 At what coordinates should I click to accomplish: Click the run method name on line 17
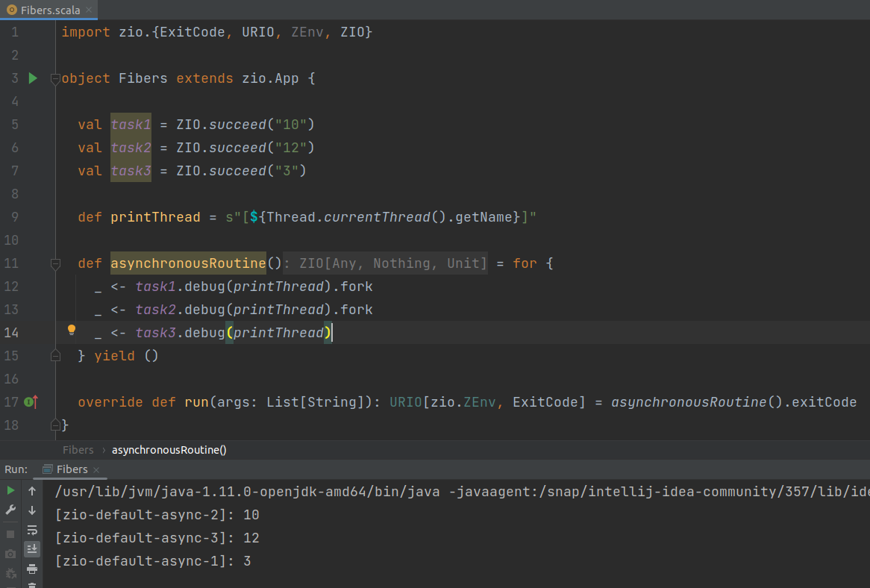point(196,402)
